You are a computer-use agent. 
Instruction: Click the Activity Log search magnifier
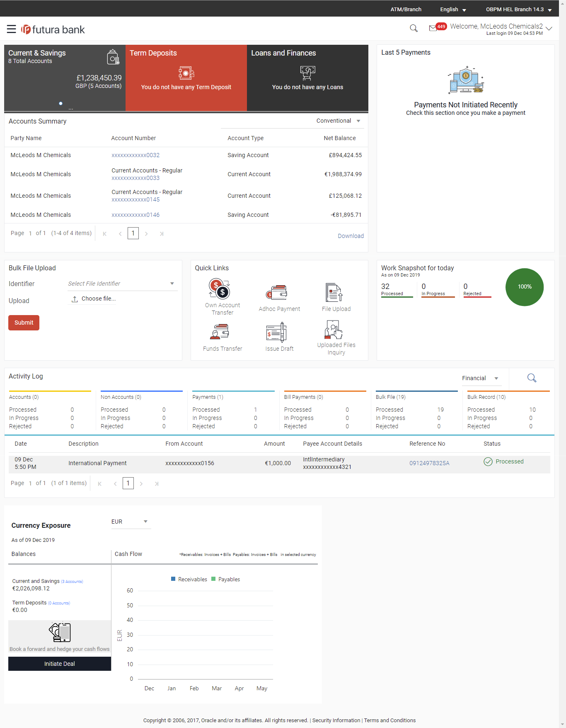tap(532, 378)
